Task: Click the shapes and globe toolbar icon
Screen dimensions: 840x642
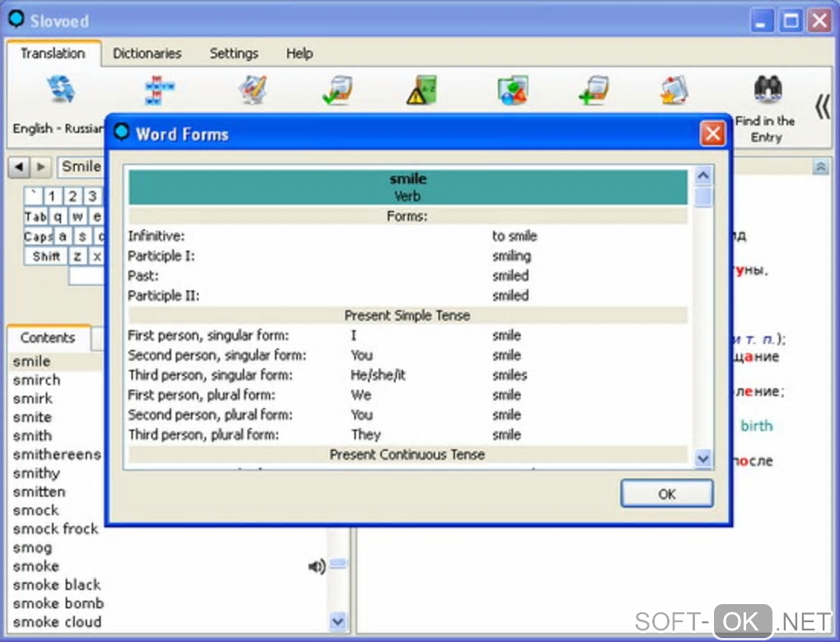Action: pyautogui.click(x=513, y=90)
